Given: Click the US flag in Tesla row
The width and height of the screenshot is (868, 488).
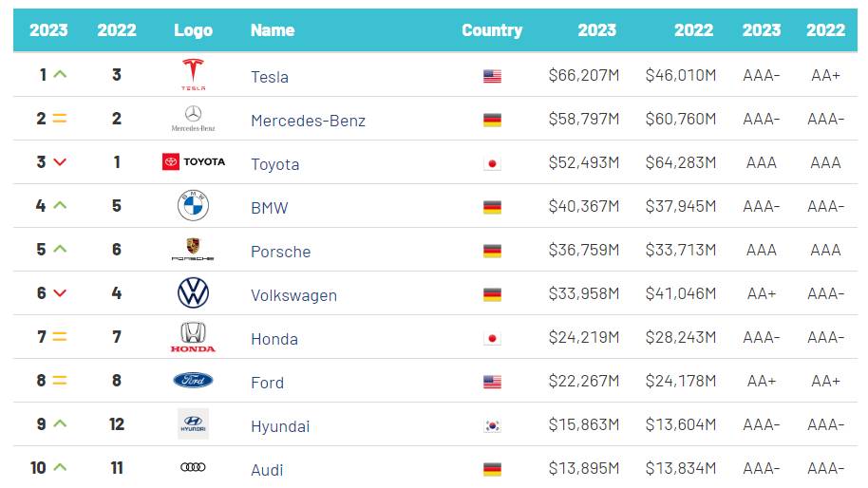Looking at the screenshot, I should coord(492,77).
